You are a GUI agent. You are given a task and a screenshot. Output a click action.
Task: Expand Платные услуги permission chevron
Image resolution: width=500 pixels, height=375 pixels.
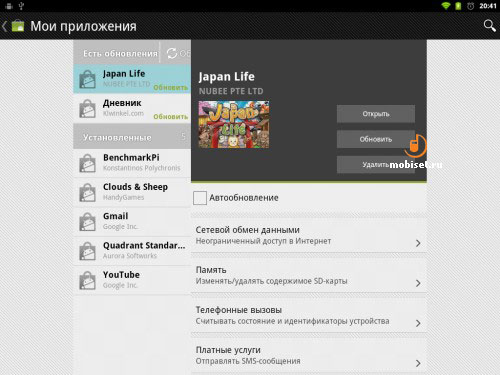[418, 363]
